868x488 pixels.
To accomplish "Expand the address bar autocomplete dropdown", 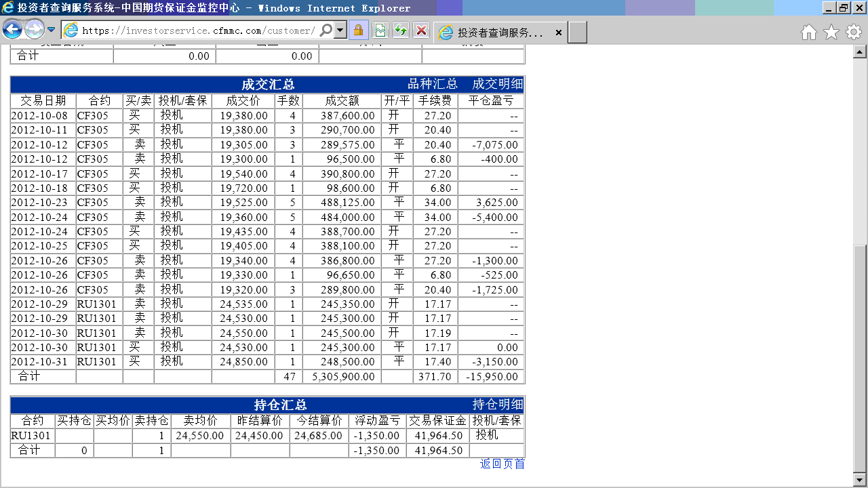I will point(340,30).
